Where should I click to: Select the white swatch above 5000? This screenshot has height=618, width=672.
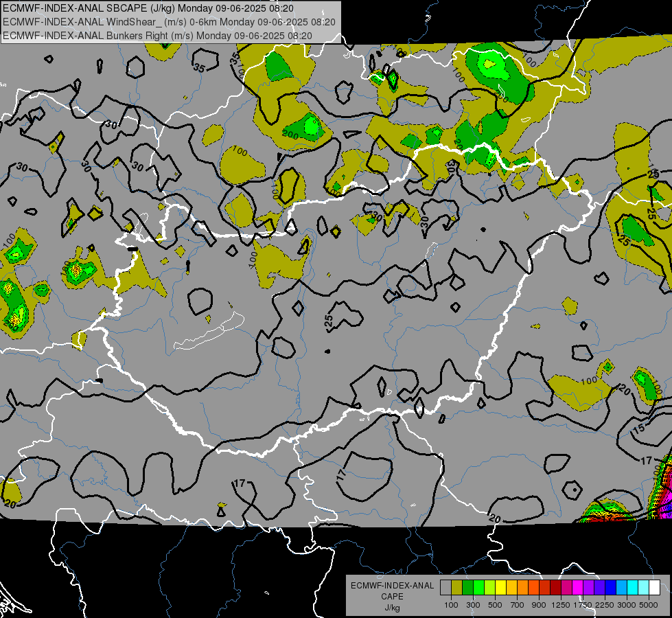654,587
